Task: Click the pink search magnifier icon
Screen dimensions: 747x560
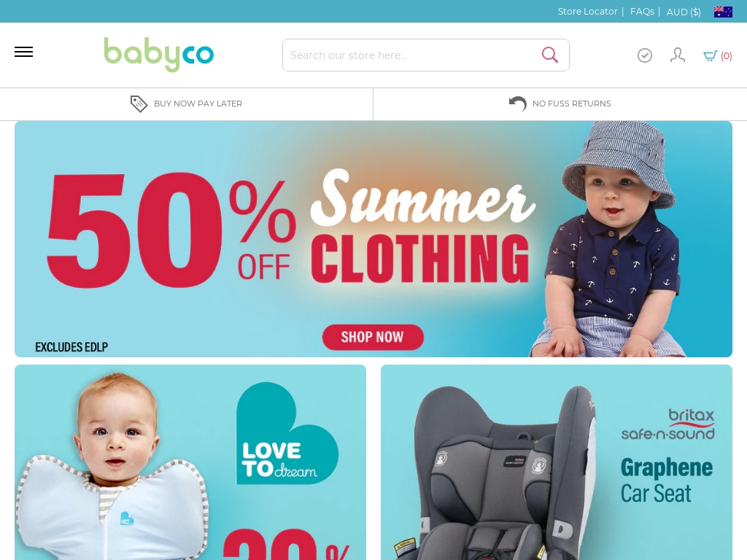Action: coord(550,55)
